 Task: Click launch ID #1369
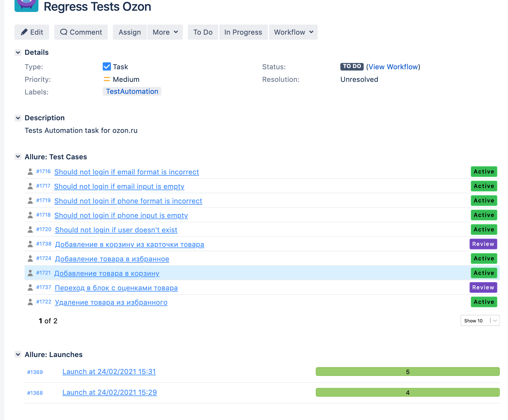point(35,372)
